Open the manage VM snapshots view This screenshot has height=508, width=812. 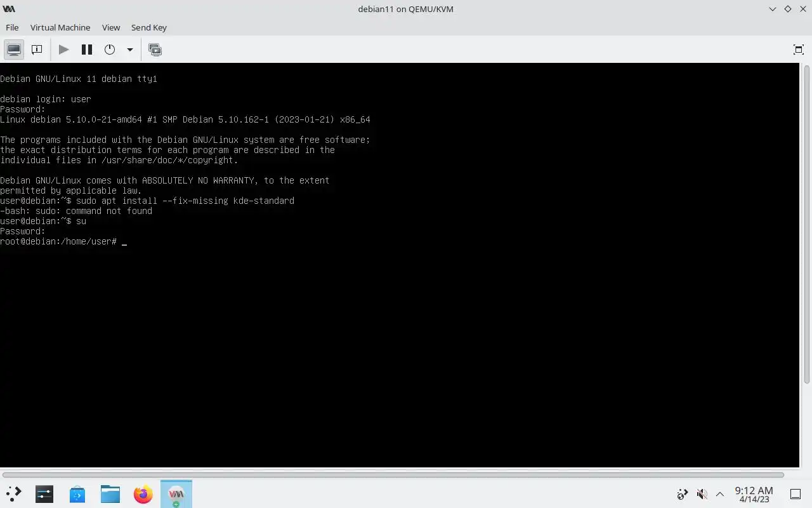coord(155,50)
